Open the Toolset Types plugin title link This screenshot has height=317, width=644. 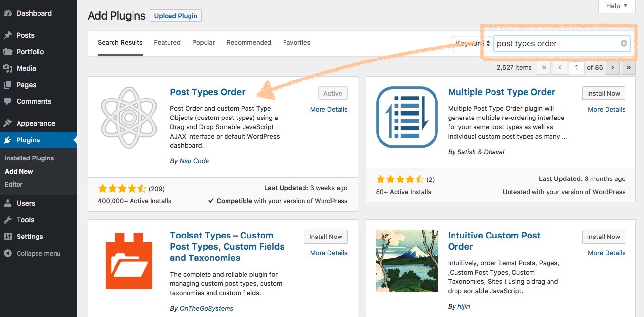(x=227, y=247)
